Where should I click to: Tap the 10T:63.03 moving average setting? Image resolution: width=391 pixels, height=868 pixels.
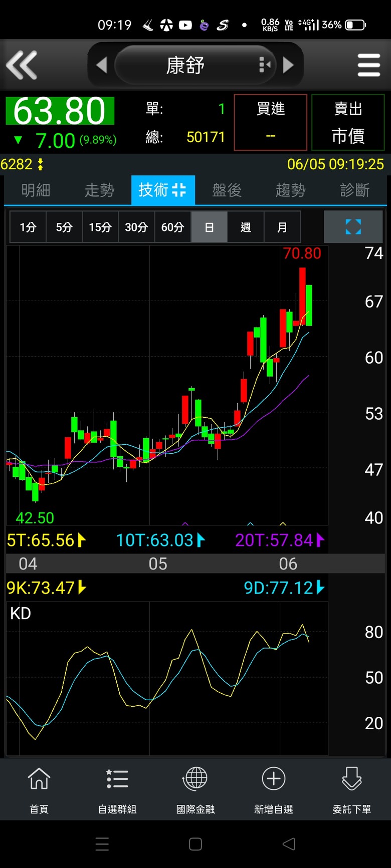tap(160, 540)
